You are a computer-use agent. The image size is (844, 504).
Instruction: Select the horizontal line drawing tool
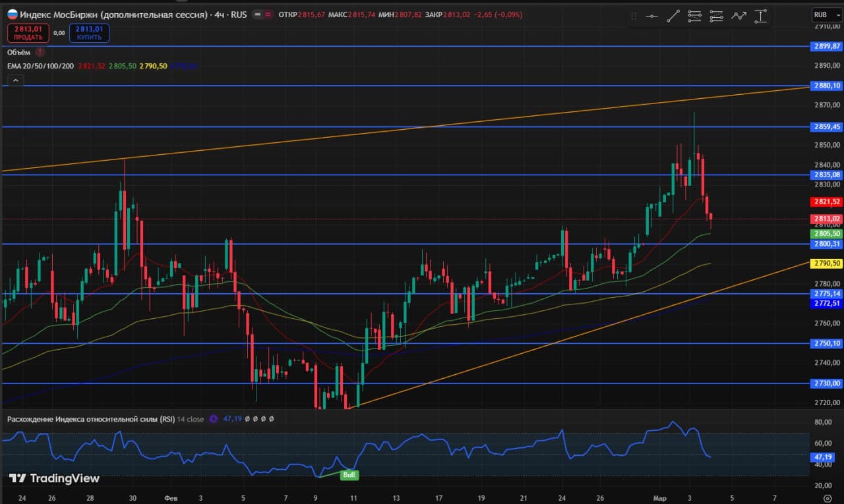(x=652, y=16)
